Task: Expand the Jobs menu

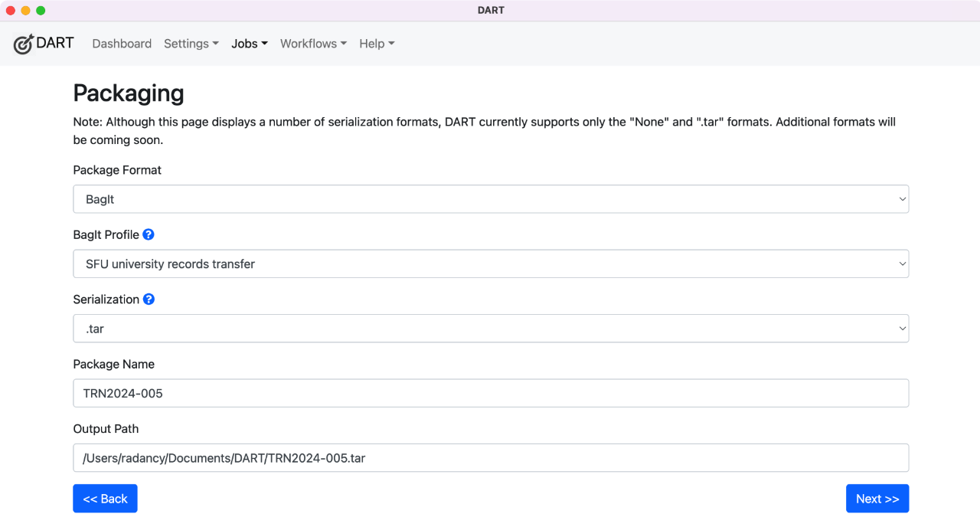Action: (250, 44)
